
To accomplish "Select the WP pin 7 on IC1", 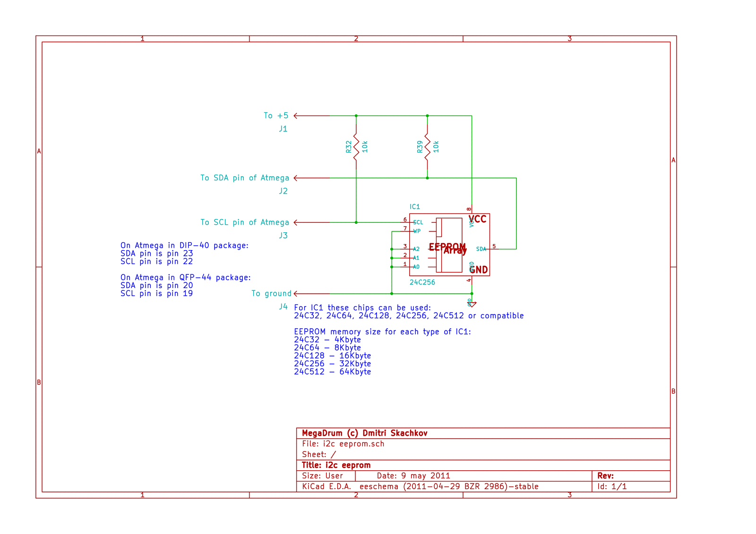I will (x=406, y=231).
